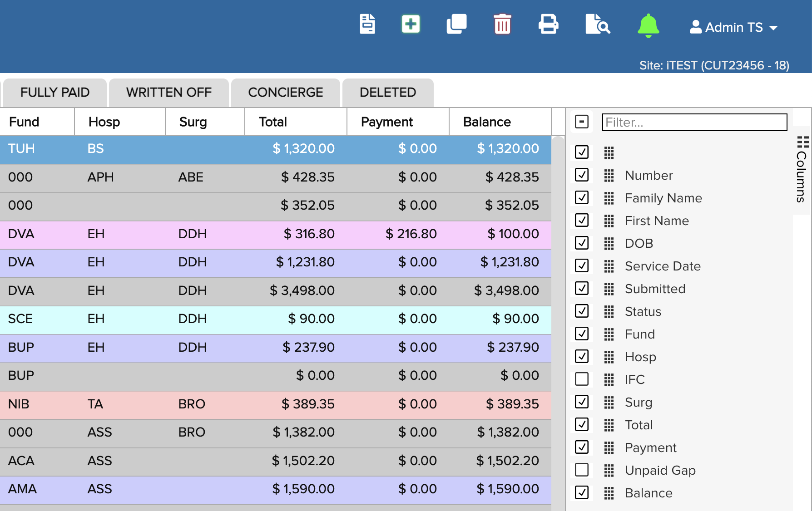Screen dimensions: 812x511
Task: Open the Admin TS user dropdown
Action: [x=733, y=28]
